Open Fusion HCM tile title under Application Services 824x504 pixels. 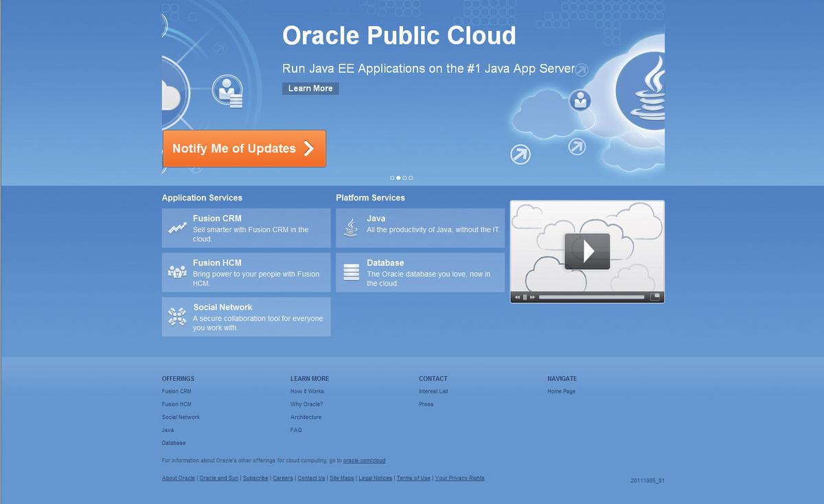pyautogui.click(x=217, y=263)
